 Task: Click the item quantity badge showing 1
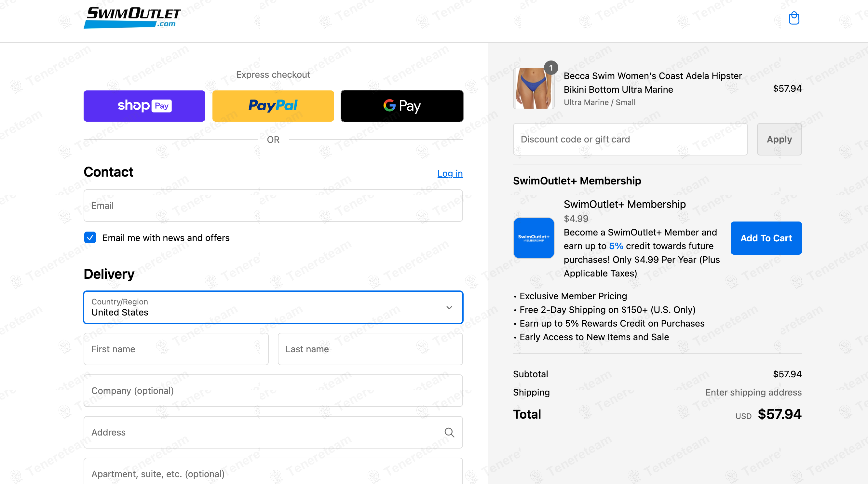pos(551,68)
